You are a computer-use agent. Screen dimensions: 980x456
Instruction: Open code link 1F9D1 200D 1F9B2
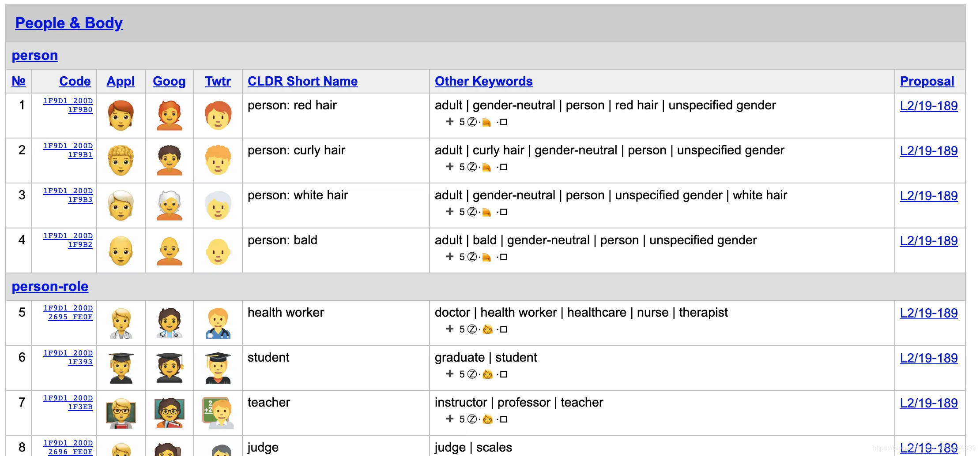point(68,240)
